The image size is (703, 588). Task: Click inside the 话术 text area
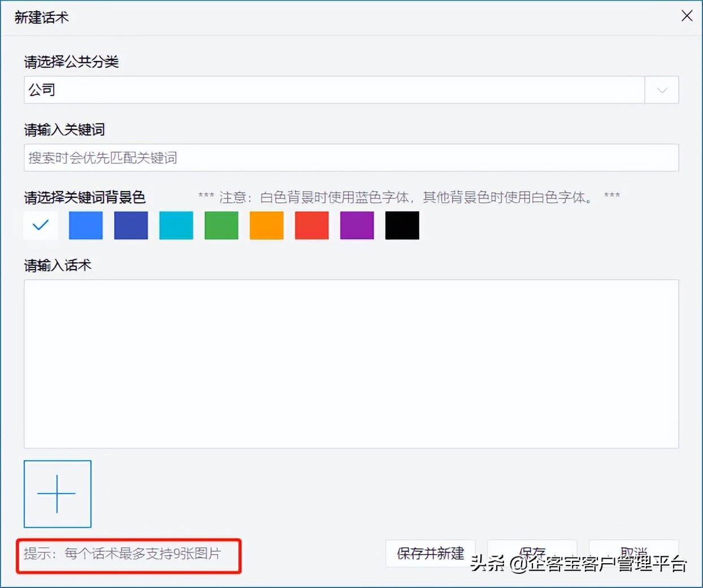coord(350,364)
